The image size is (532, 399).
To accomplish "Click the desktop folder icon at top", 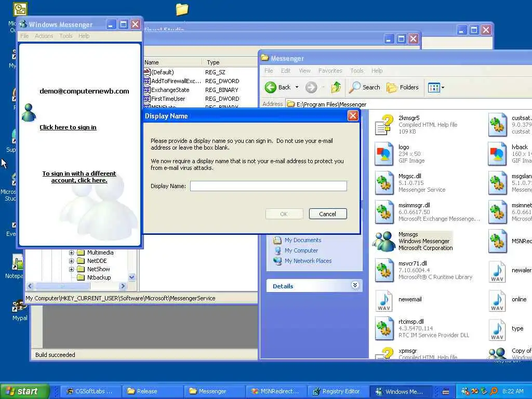I will [x=182, y=9].
